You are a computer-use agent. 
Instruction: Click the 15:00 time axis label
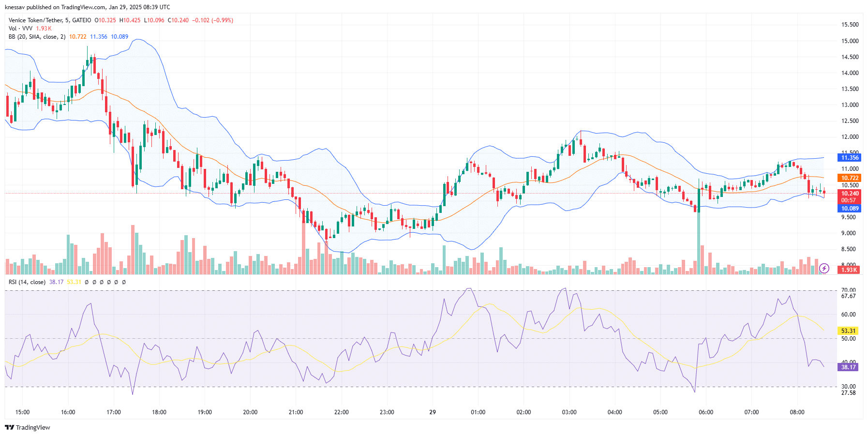[x=22, y=412]
